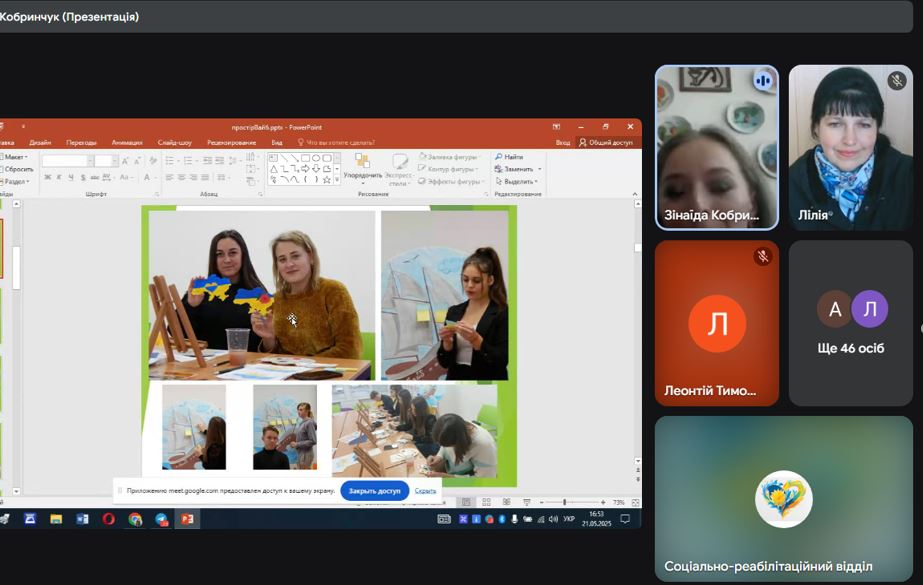Click in the Что вы хотите сделать search field

coord(336,142)
